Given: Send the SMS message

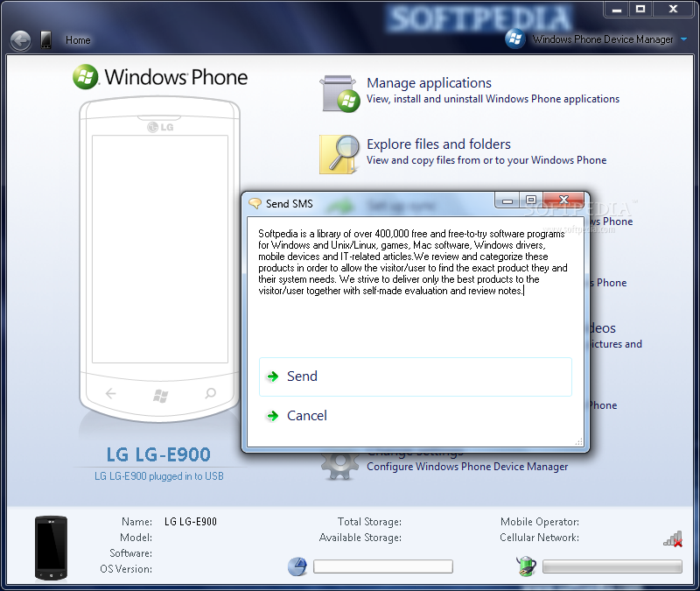Looking at the screenshot, I should pos(415,376).
